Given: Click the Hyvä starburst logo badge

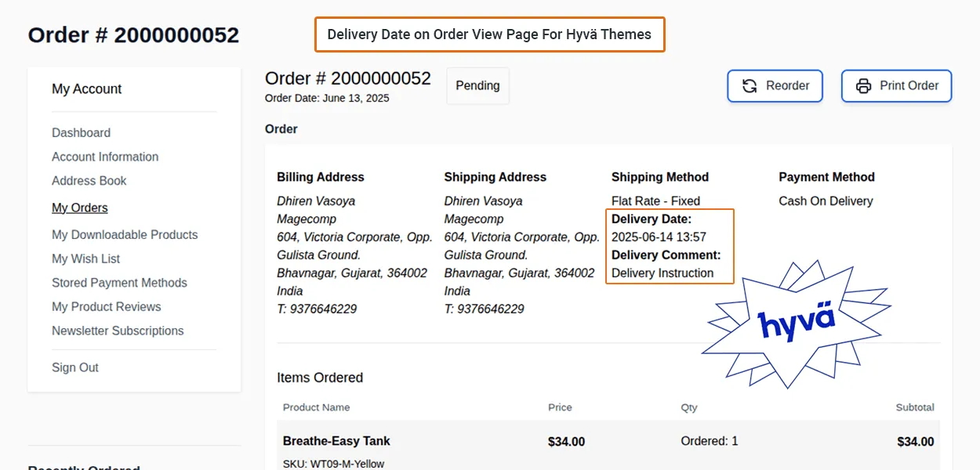Looking at the screenshot, I should click(x=796, y=324).
